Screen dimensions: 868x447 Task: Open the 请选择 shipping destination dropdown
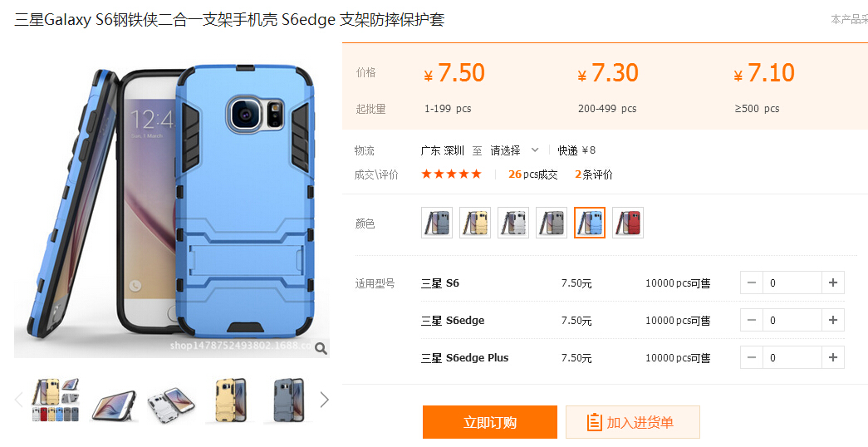tap(514, 150)
